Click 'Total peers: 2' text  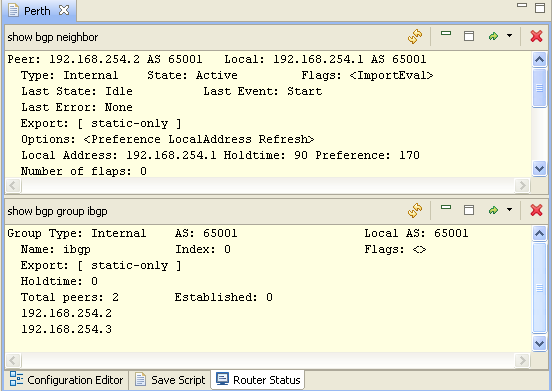(x=70, y=297)
